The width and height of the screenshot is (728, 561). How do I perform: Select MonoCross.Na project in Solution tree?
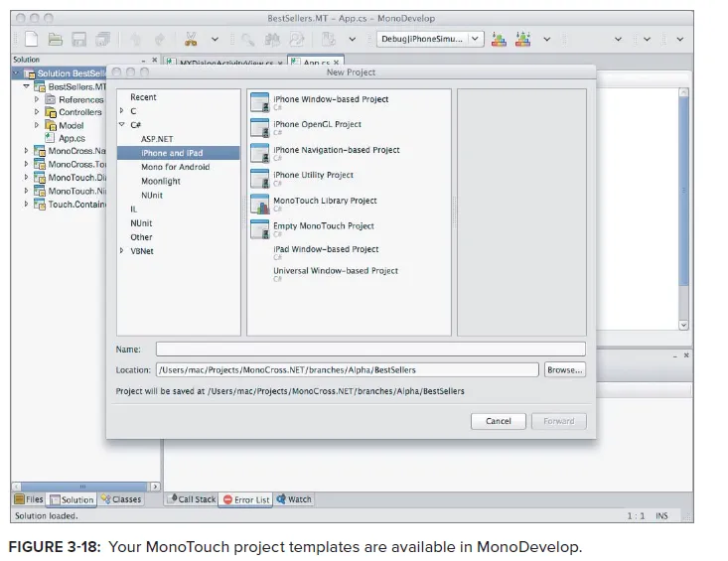pos(77,151)
